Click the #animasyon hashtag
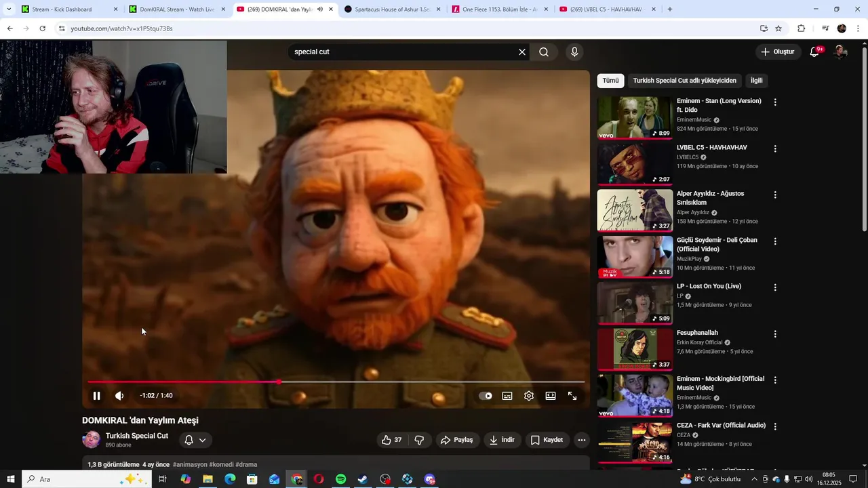Screen dimensions: 868x488 (x=190, y=465)
